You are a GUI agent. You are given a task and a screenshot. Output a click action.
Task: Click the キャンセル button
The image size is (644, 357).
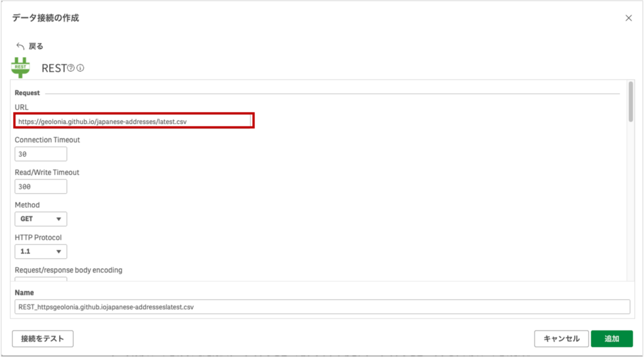coord(561,339)
